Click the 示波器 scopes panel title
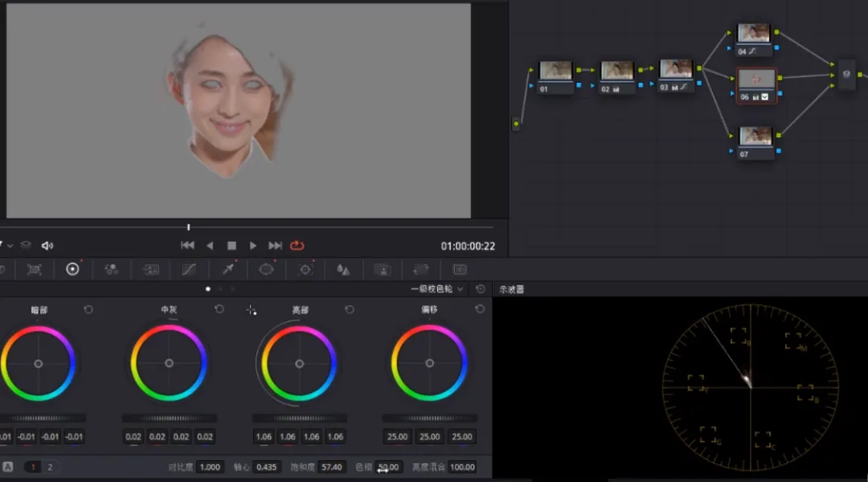 click(511, 289)
